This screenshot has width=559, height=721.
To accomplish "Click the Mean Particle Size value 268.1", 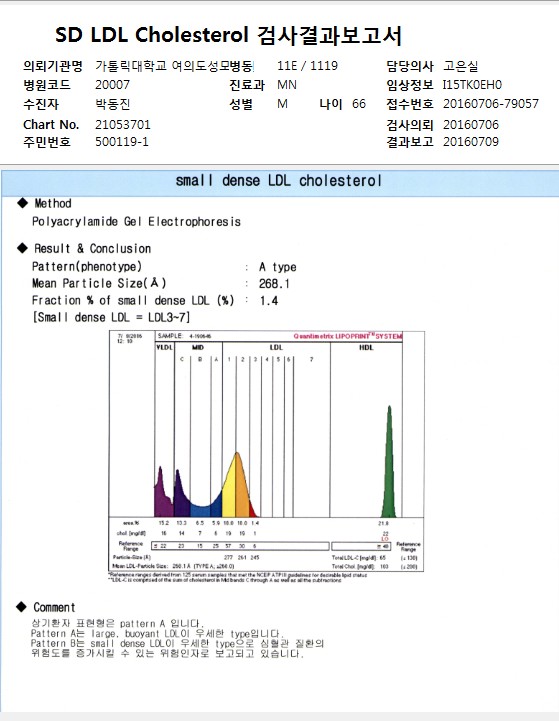I will [274, 284].
